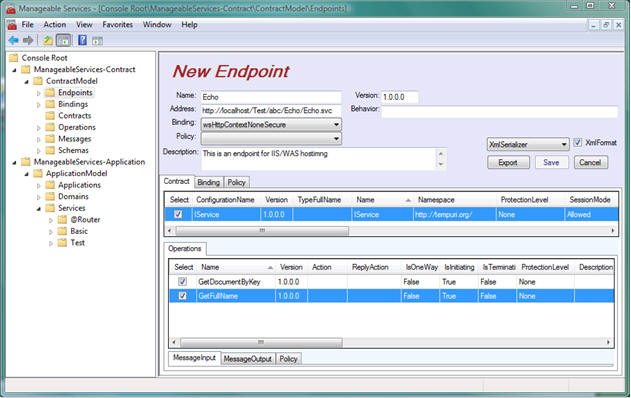Open the Help toolbar icon
The image size is (631, 398).
tap(82, 40)
